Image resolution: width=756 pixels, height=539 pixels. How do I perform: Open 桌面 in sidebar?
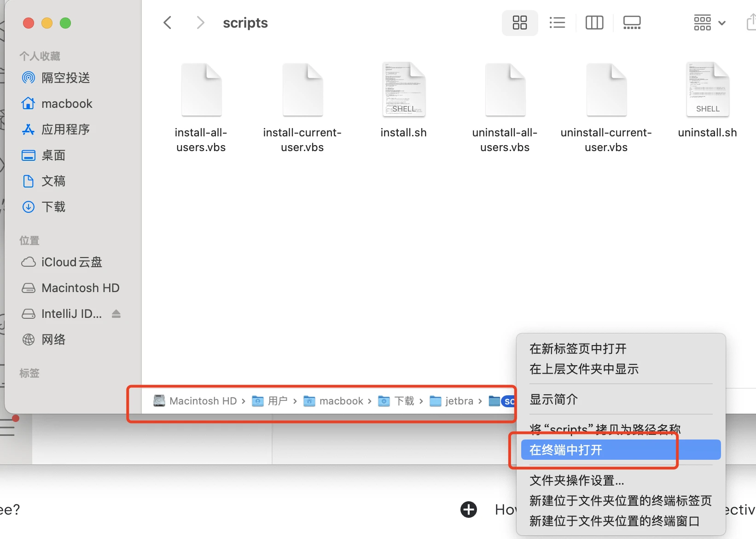tap(44, 155)
